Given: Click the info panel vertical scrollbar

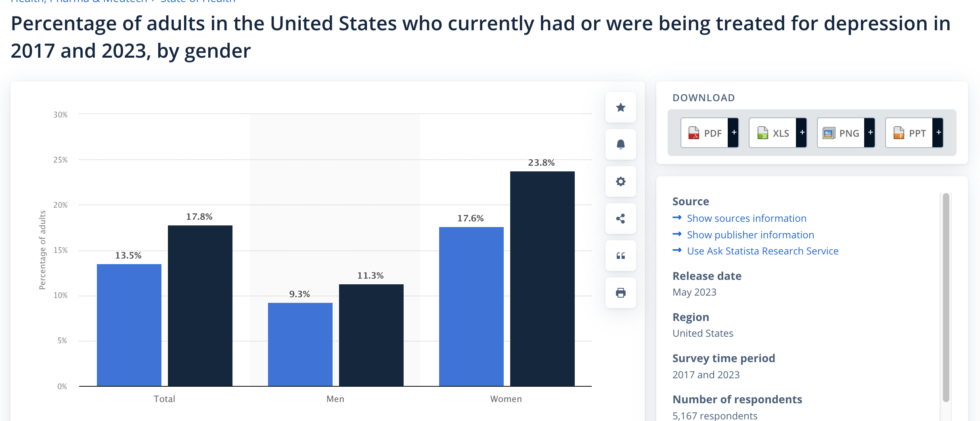Looking at the screenshot, I should [946, 298].
